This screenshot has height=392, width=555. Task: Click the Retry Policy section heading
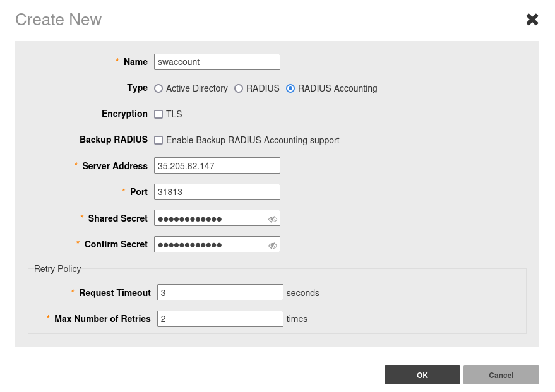[57, 269]
